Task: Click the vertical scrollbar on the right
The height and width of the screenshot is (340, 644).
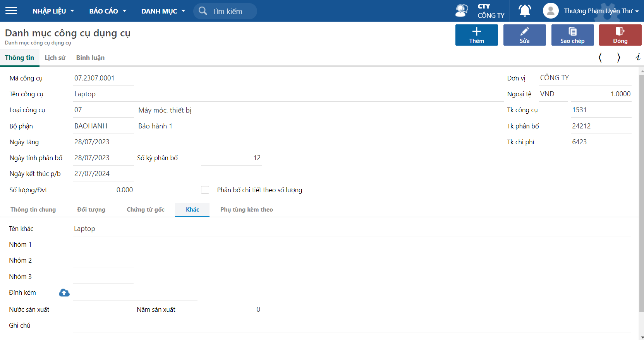Action: pyautogui.click(x=641, y=193)
